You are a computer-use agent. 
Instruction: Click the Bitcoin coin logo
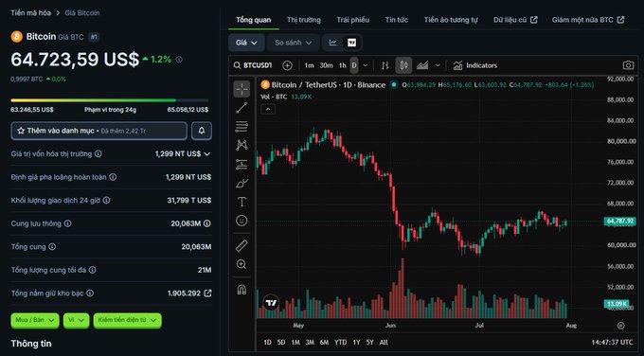16,37
